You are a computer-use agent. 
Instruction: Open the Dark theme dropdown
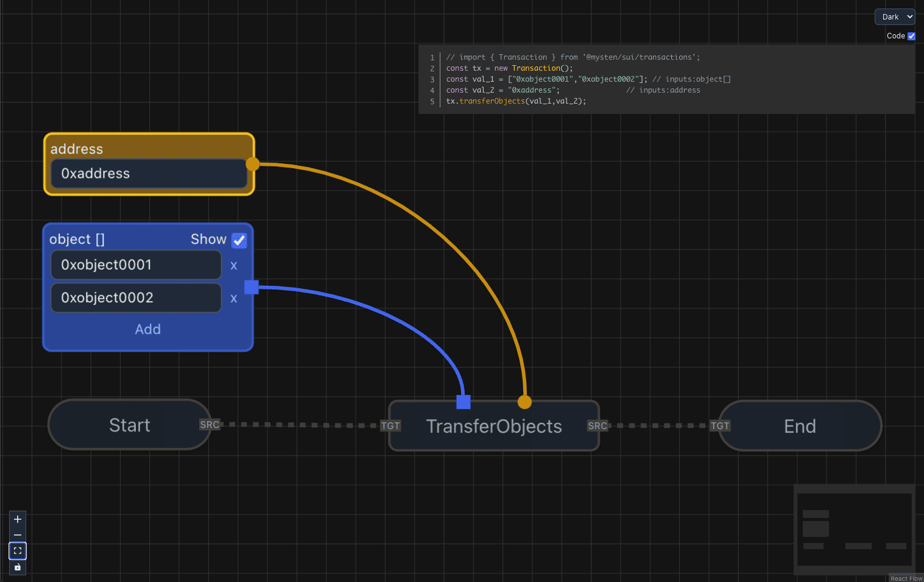tap(895, 17)
